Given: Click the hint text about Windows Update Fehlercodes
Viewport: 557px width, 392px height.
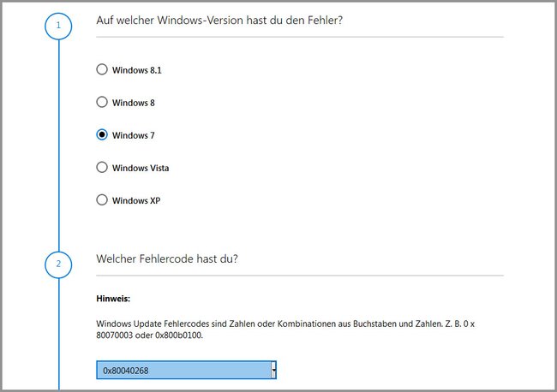Looking at the screenshot, I should coord(285,330).
